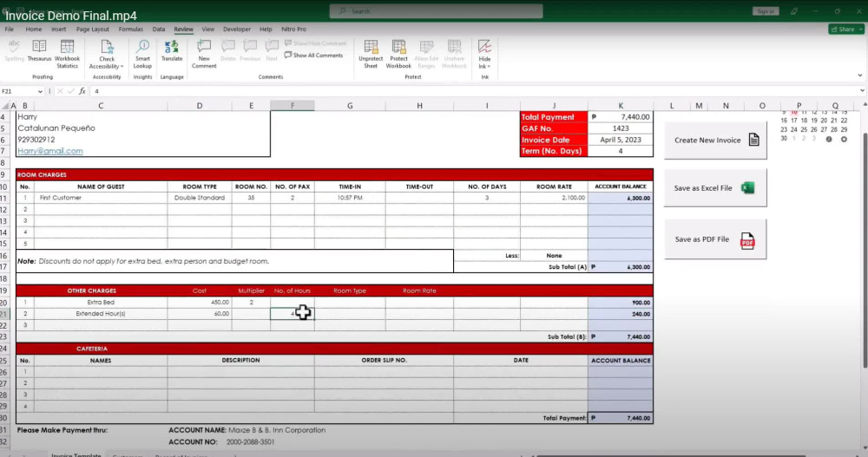The image size is (868, 457).
Task: Click the calendar info icon
Action: click(829, 140)
